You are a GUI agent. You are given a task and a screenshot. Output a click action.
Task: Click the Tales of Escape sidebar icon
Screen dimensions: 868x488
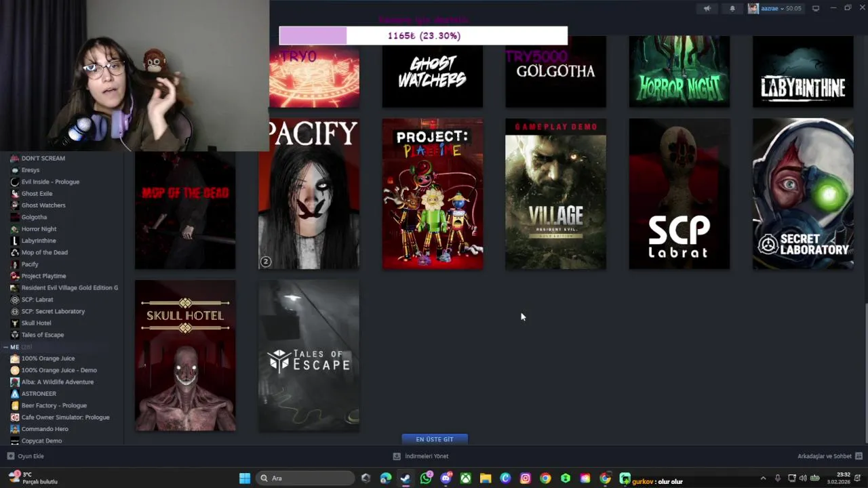[x=15, y=335]
